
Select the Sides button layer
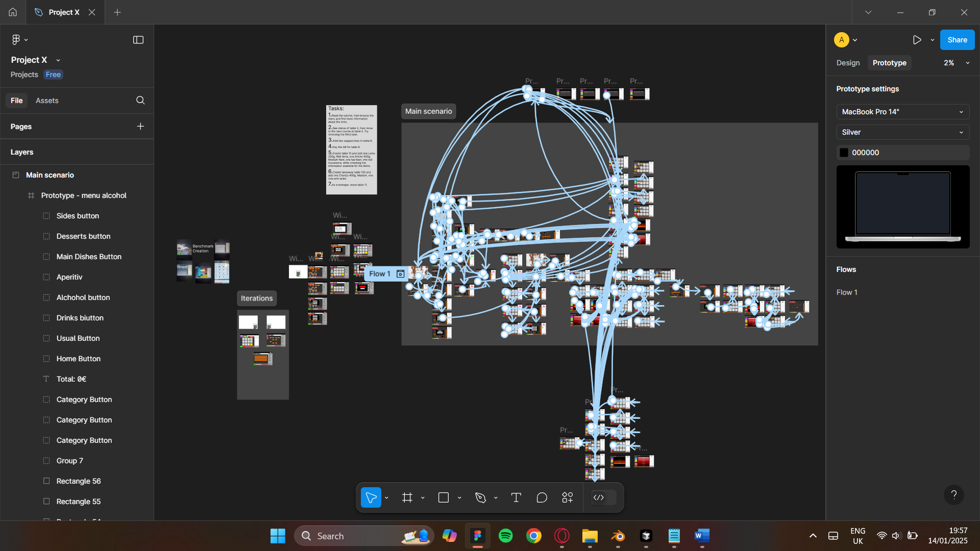(x=78, y=216)
